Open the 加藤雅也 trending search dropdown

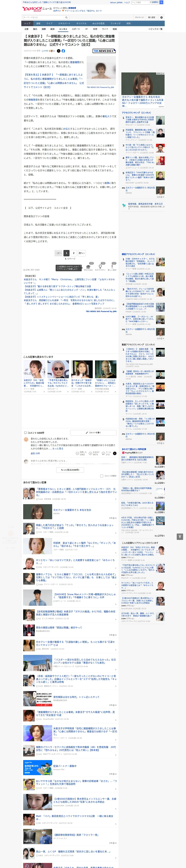[x=154, y=2]
